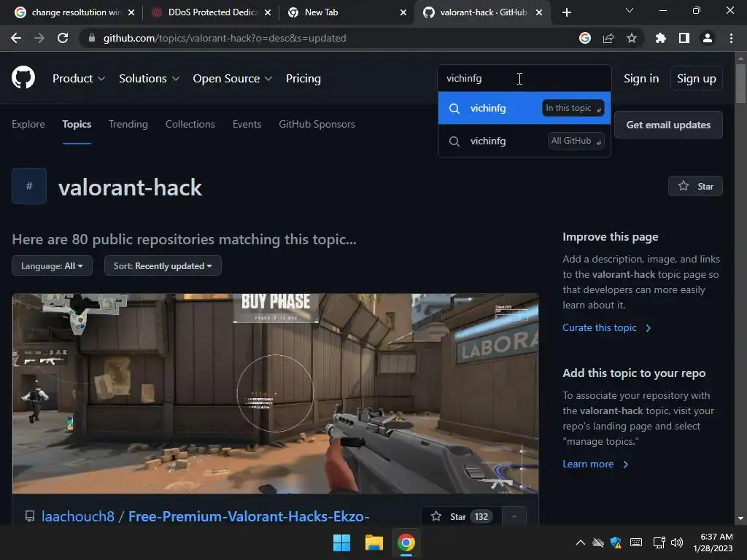Open the Explore navigation item
747x560 pixels.
(x=28, y=124)
